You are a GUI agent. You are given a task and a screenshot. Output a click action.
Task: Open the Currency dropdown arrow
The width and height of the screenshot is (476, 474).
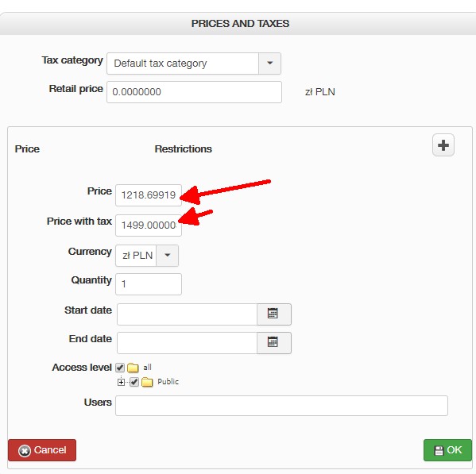coord(167,256)
